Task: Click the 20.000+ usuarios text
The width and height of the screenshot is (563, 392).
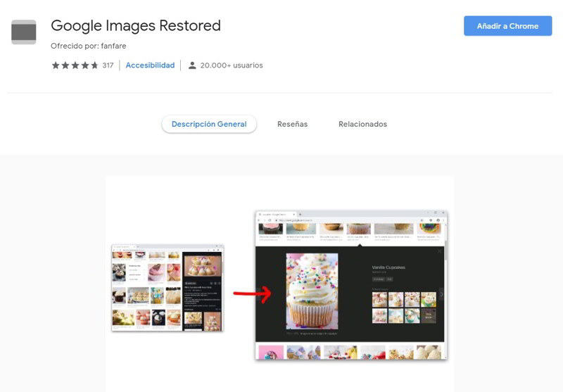Action: tap(232, 65)
